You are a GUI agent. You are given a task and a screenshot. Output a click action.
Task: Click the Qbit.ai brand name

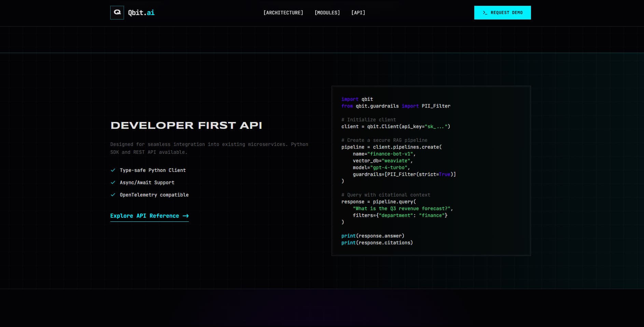pyautogui.click(x=141, y=13)
